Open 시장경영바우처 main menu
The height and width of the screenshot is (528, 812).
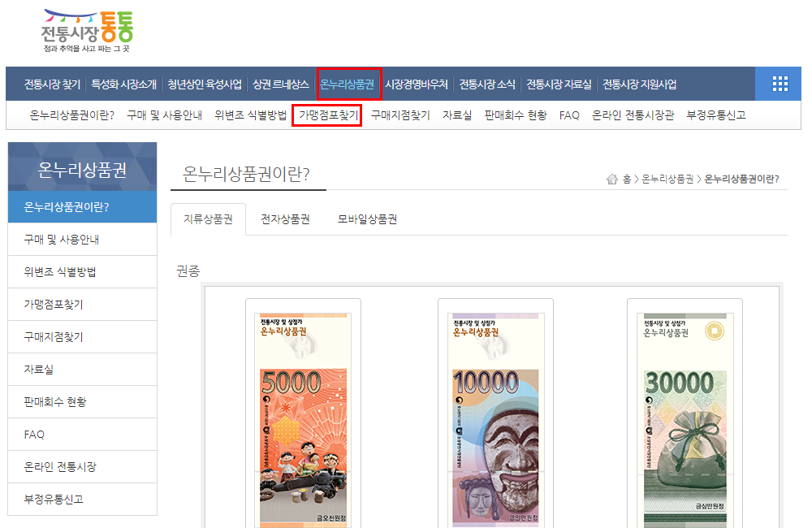(417, 84)
